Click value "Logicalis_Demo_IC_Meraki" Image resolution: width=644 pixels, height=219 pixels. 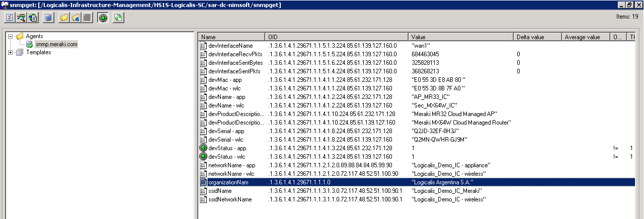click(x=446, y=191)
